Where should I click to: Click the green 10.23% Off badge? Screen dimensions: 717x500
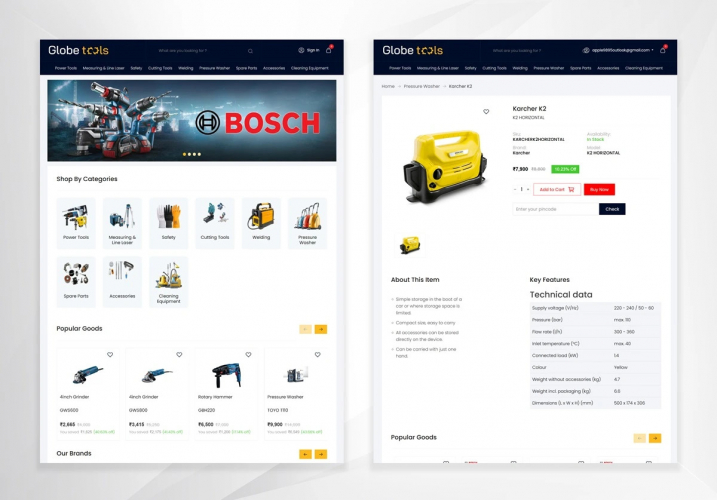(565, 169)
